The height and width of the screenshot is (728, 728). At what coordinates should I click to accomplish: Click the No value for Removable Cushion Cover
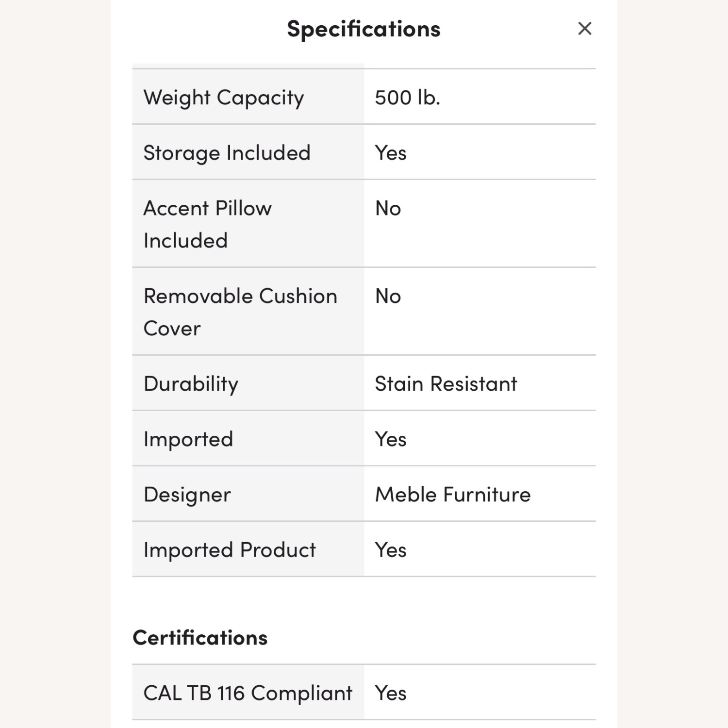(388, 296)
